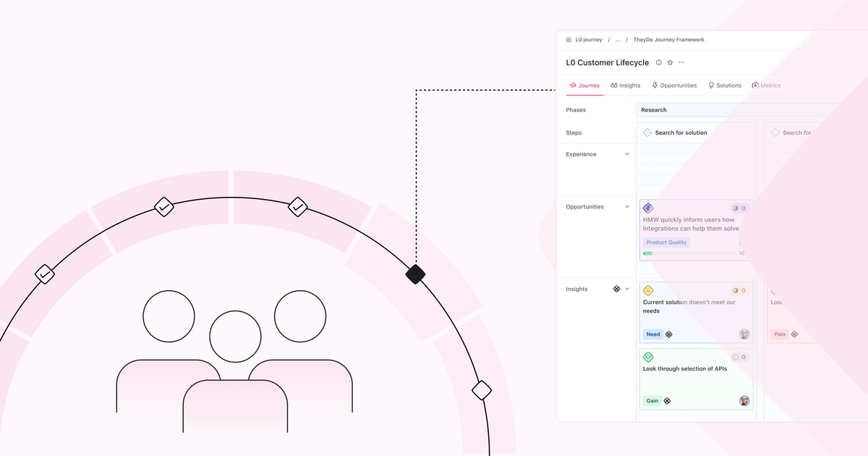The image size is (868, 456).
Task: Expand the collapsed breadcrumb ellipsis
Action: (x=617, y=41)
